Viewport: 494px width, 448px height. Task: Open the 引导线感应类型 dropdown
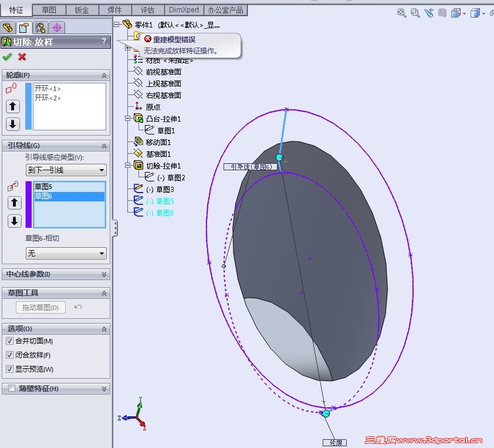click(66, 170)
